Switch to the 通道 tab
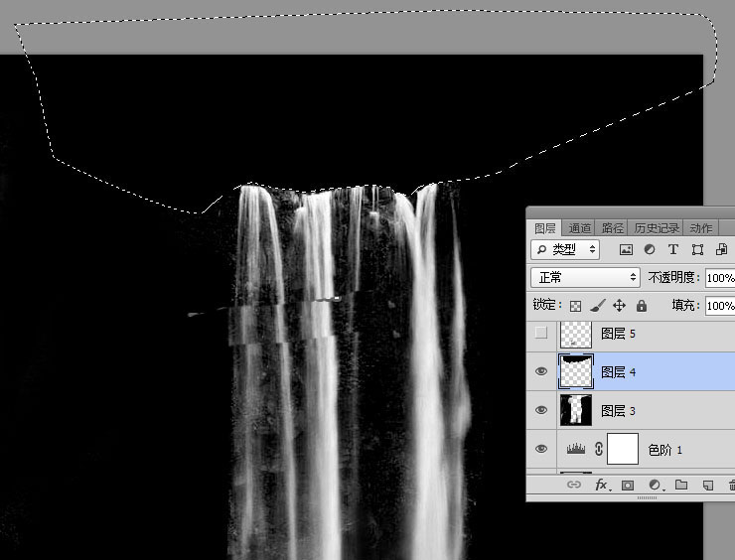 click(x=580, y=227)
